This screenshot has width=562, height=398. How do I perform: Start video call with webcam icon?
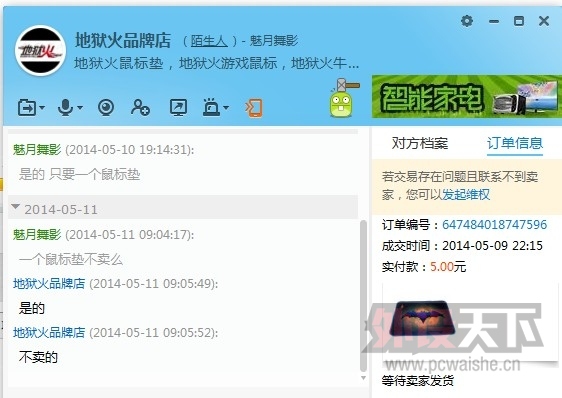(106, 107)
